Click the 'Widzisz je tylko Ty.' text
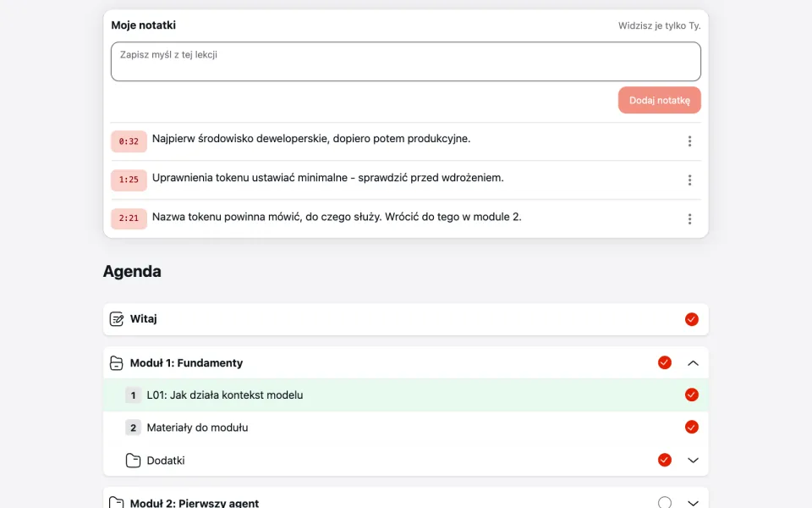812x508 pixels. (x=659, y=25)
